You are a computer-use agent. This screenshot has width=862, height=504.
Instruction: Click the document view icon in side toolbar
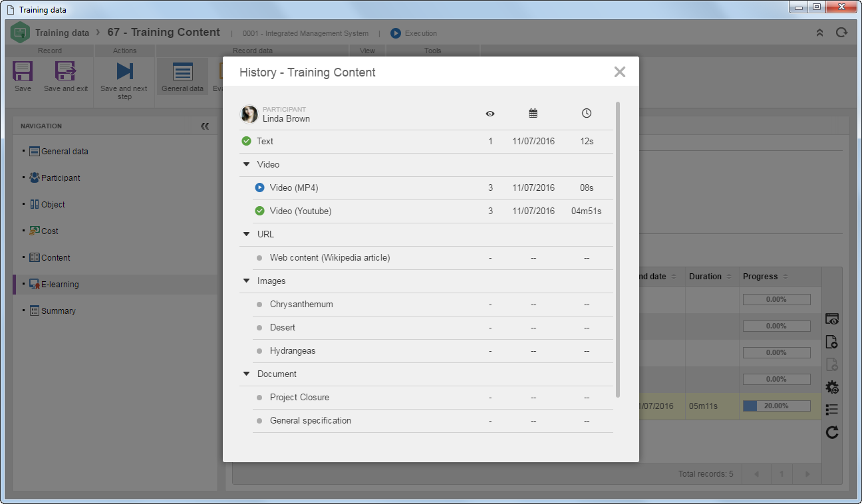(x=831, y=342)
